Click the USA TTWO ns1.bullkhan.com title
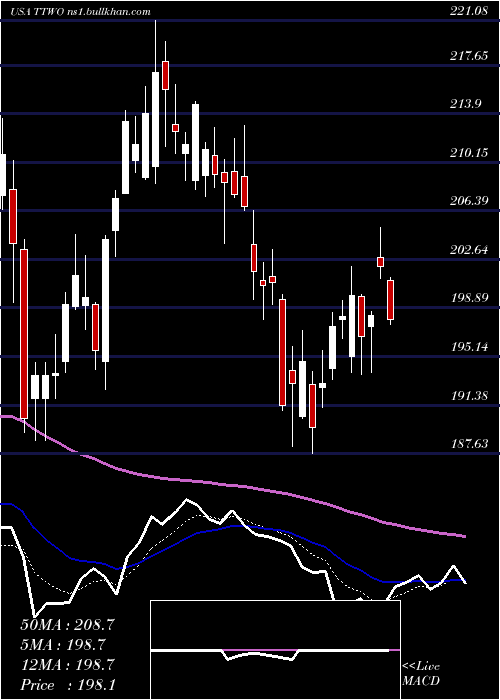This screenshot has height=700, width=500. coord(80,12)
